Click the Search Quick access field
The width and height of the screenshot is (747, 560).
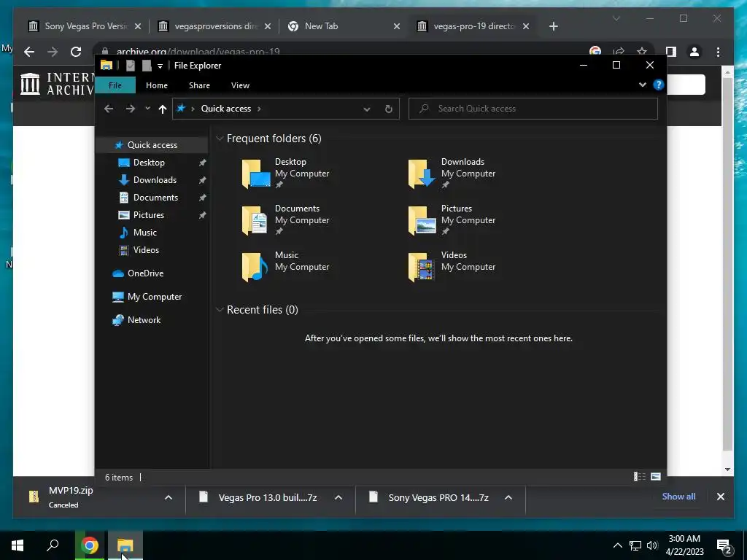click(533, 109)
